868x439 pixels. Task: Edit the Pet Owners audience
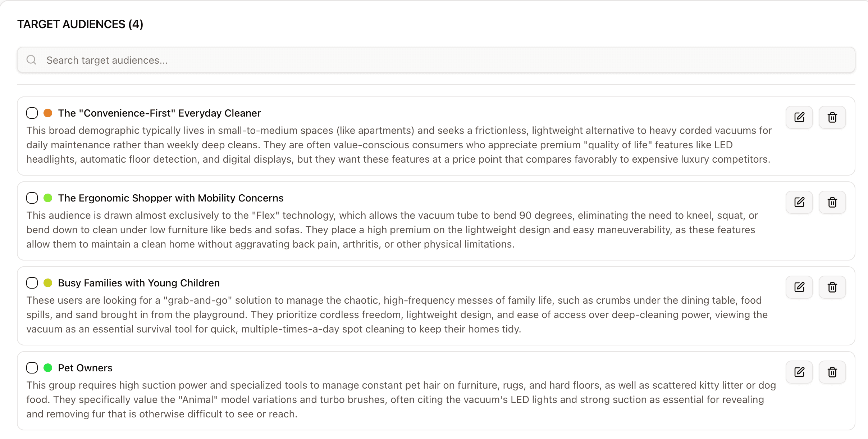(x=799, y=372)
